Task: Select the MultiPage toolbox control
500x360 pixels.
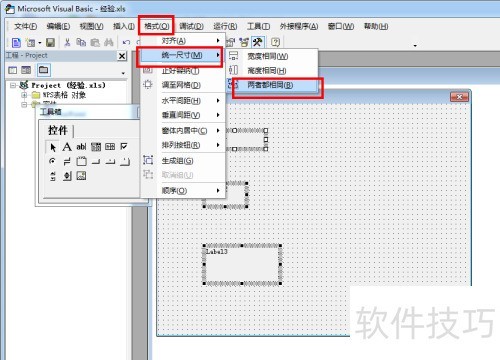Action: click(125, 162)
